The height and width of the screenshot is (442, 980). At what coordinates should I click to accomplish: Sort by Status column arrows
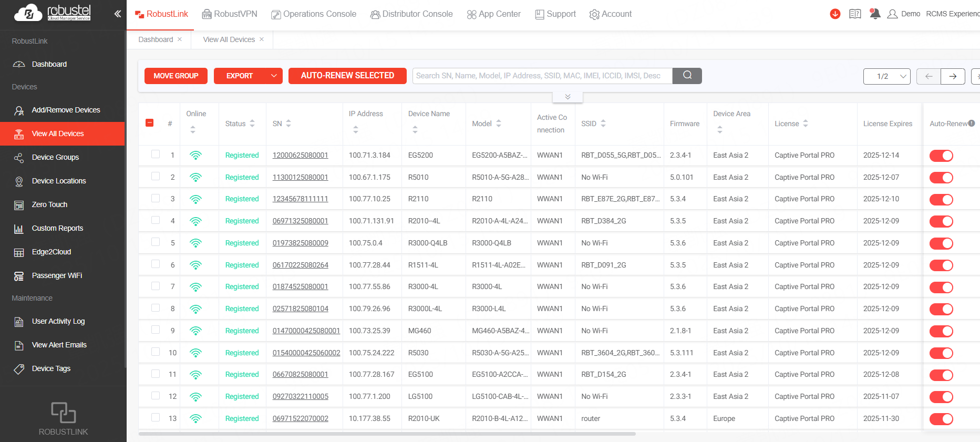[252, 124]
